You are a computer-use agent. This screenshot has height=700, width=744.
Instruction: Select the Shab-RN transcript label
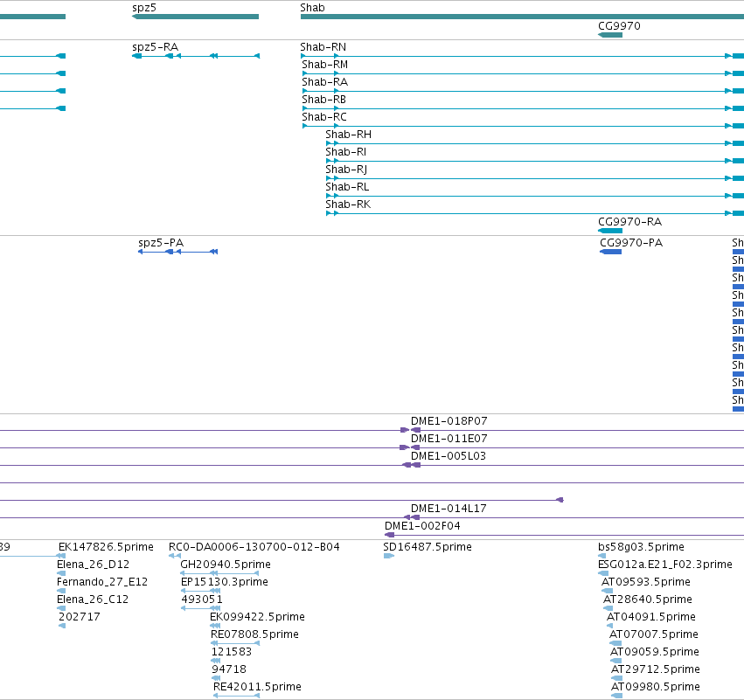(x=323, y=47)
